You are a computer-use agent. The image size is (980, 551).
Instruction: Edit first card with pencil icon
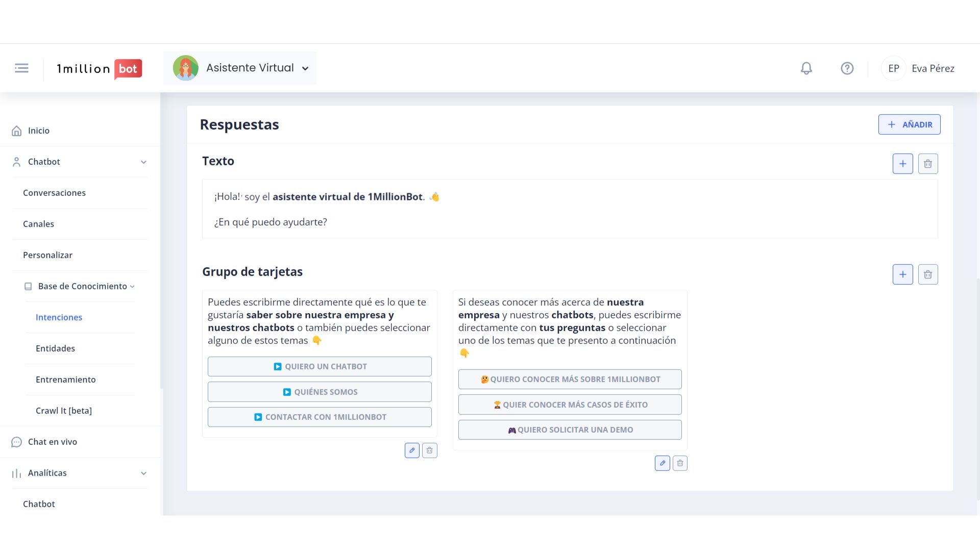[x=412, y=450]
